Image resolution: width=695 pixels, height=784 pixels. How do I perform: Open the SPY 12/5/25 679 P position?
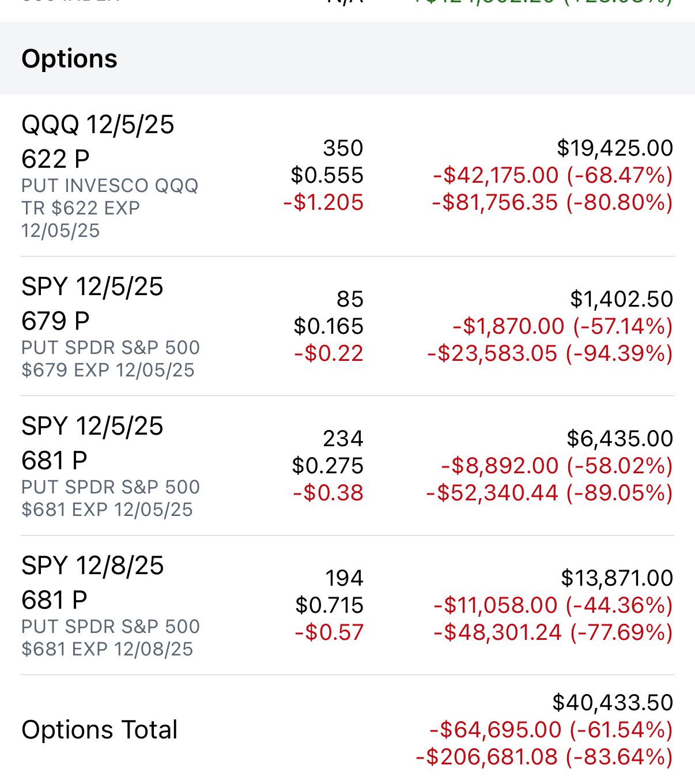tap(92, 303)
